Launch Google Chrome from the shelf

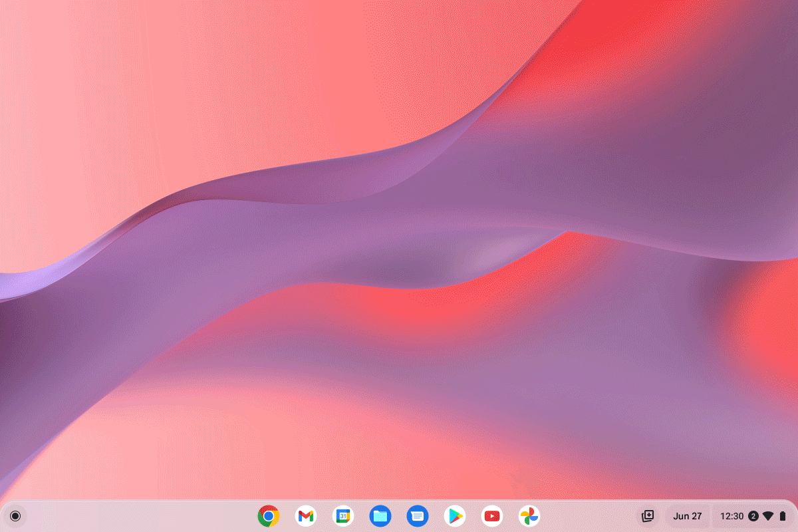[269, 516]
